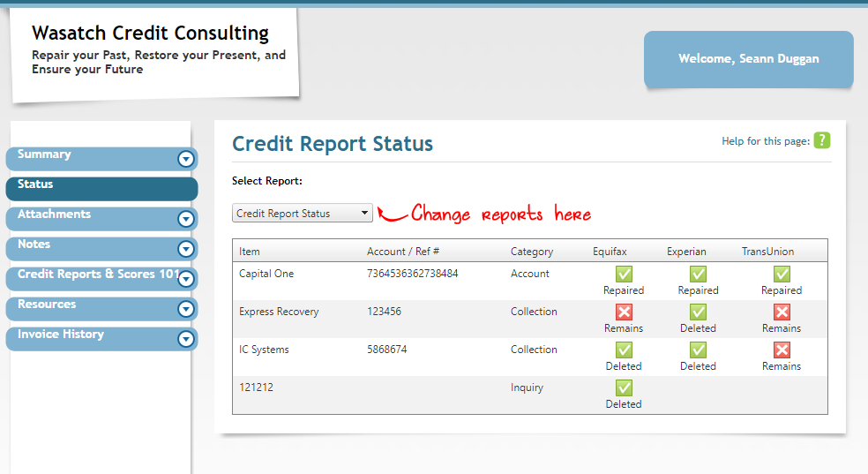Click the Select Report label
This screenshot has width=868, height=474.
click(267, 181)
